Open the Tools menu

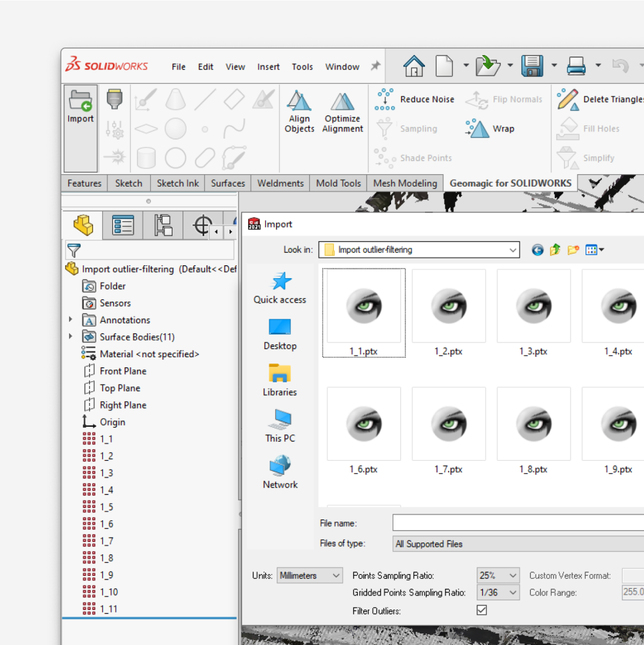tap(302, 67)
